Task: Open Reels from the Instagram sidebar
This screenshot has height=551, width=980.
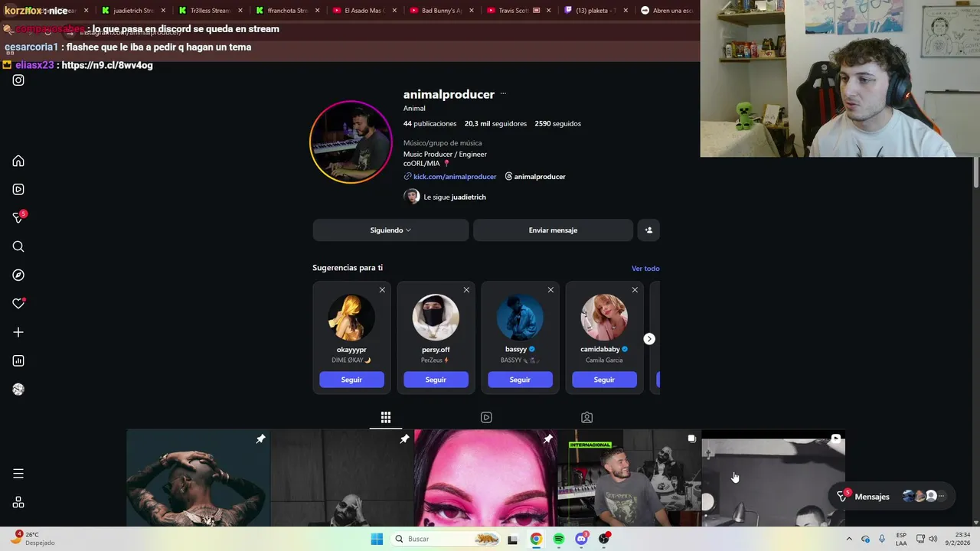Action: pyautogui.click(x=18, y=189)
